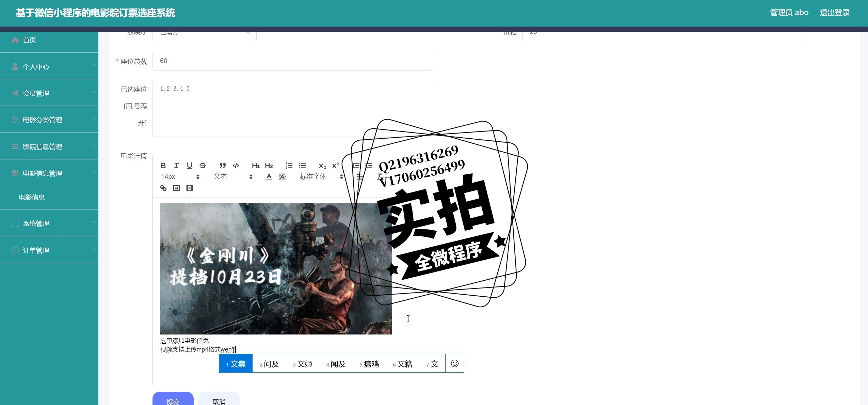This screenshot has height=405, width=868.
Task: Click the 退出登录 logout link
Action: tap(835, 13)
